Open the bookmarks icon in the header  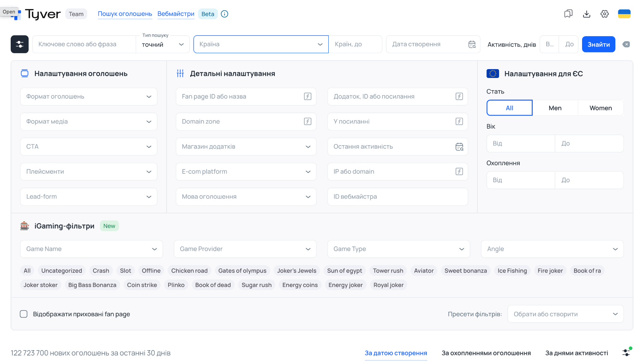[x=568, y=14]
